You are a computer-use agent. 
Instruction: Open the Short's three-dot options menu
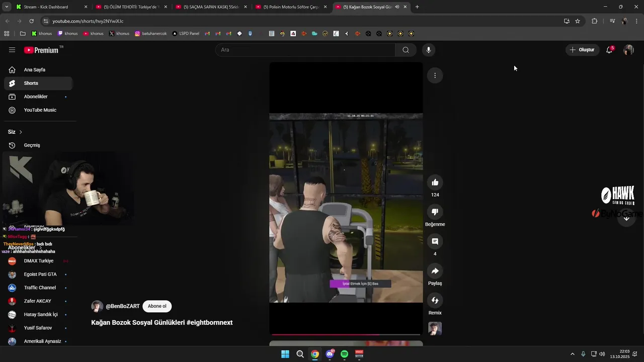[435, 75]
